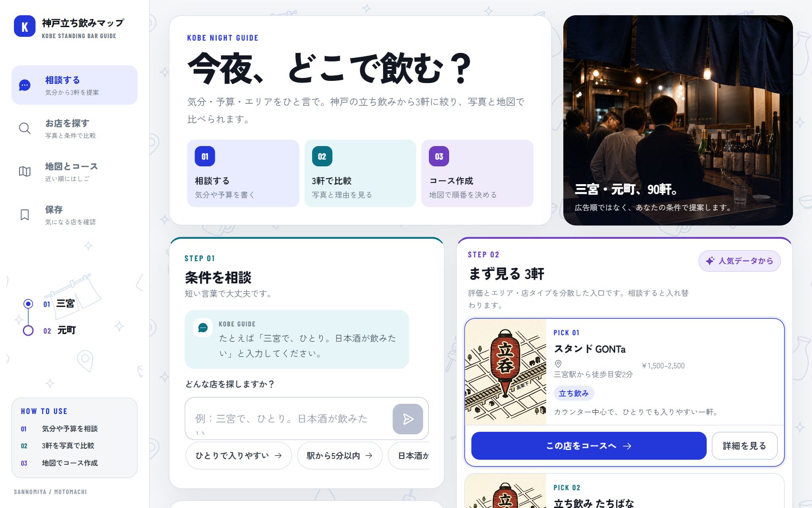Click the 人気データから badge
This screenshot has height=508, width=812.
point(739,261)
